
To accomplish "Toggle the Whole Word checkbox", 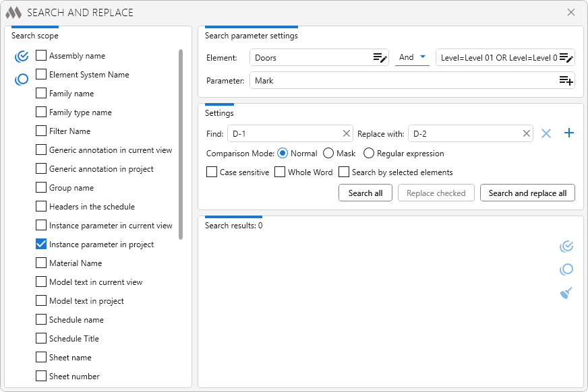I will 280,172.
